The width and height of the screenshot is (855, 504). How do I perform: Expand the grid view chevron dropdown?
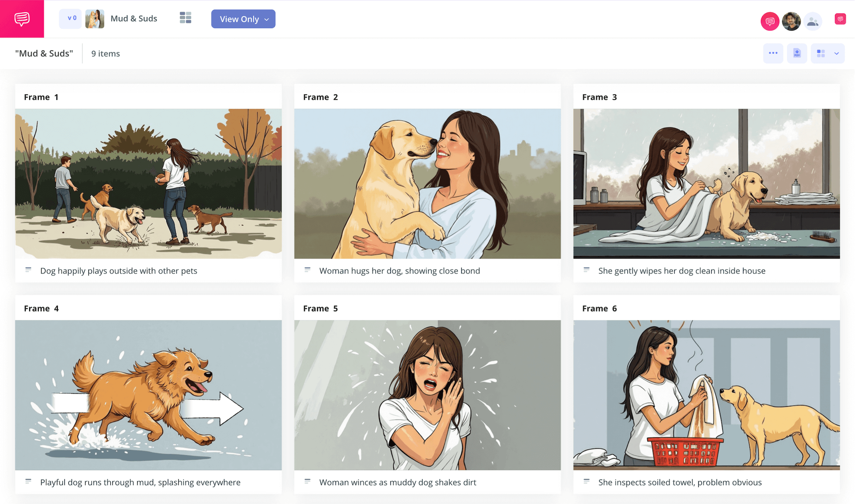[x=837, y=53]
